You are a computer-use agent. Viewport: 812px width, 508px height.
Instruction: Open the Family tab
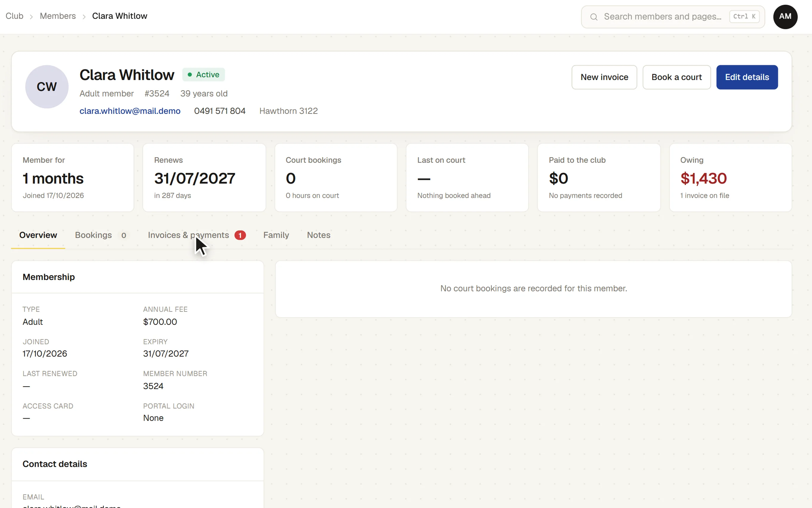(x=276, y=235)
